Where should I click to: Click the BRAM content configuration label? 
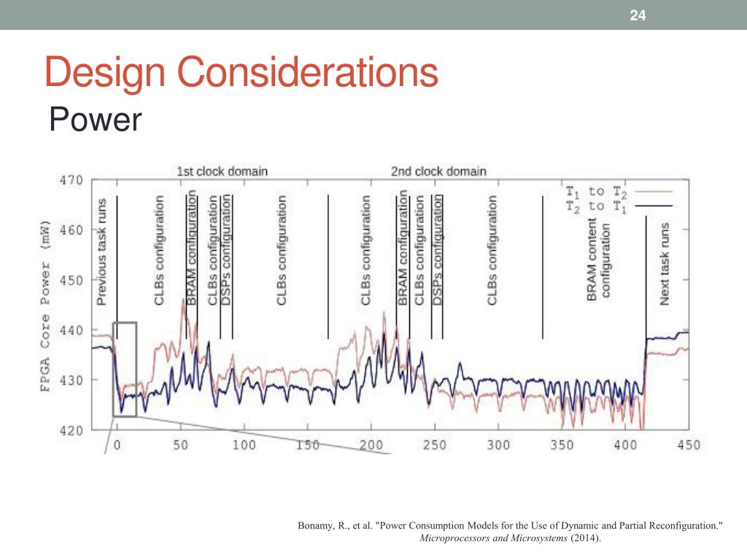pos(598,260)
